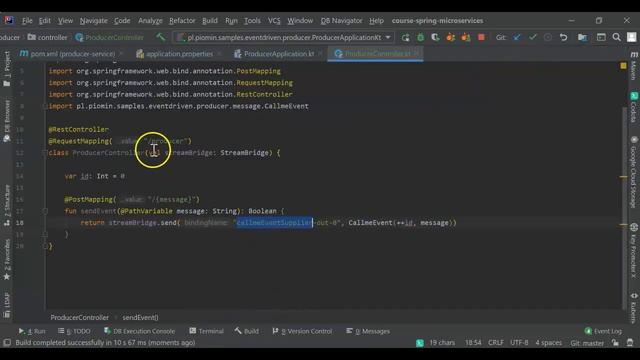Open the DB Execution Console tool window
640x360 pixels.
coord(139,331)
